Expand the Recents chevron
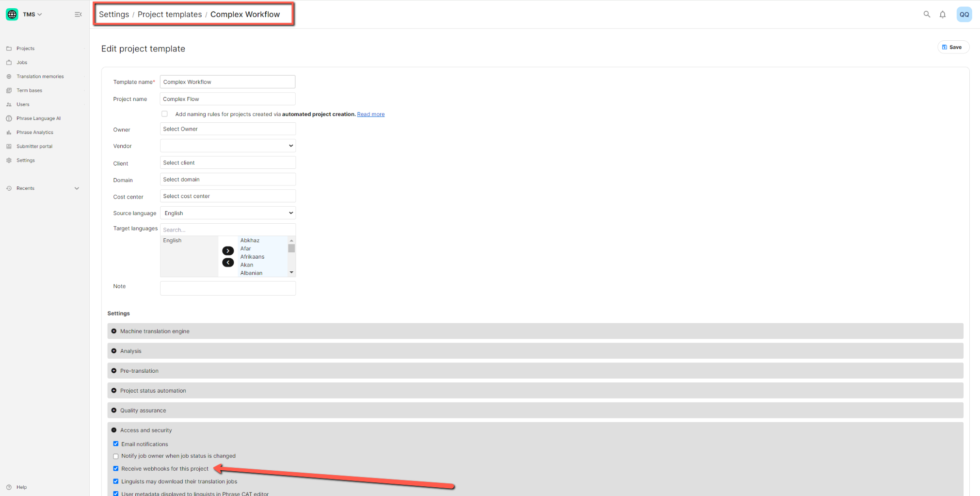 point(77,188)
